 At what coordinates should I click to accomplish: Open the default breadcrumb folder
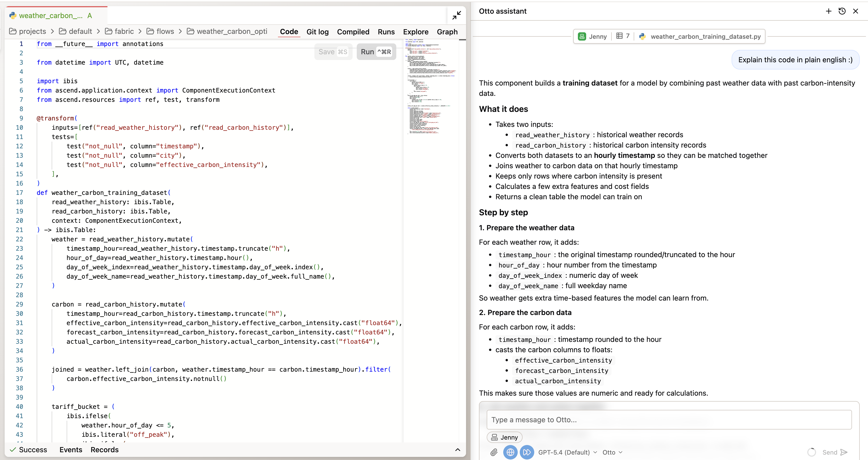(75, 31)
